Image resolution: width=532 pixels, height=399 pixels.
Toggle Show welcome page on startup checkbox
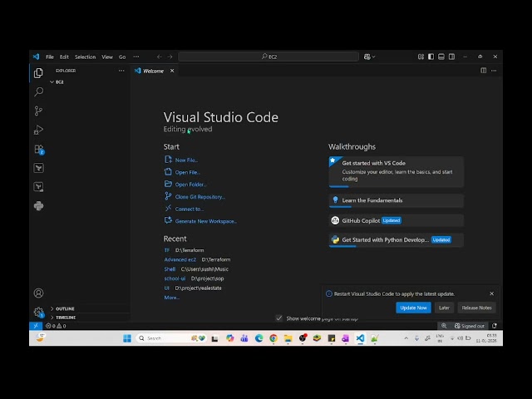click(279, 318)
